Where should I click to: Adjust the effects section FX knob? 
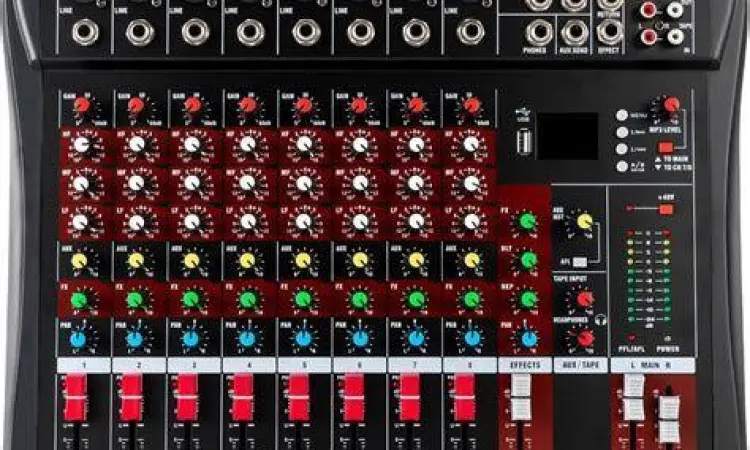[528, 221]
